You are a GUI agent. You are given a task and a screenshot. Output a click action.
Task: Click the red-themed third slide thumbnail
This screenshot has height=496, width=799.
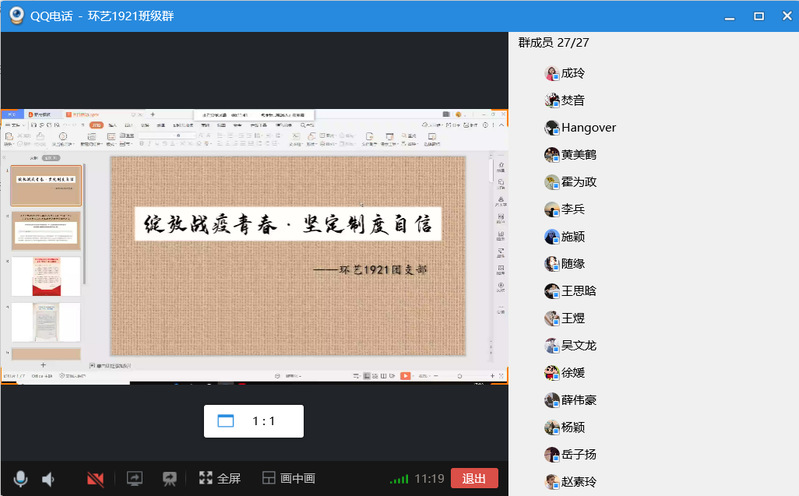point(46,276)
